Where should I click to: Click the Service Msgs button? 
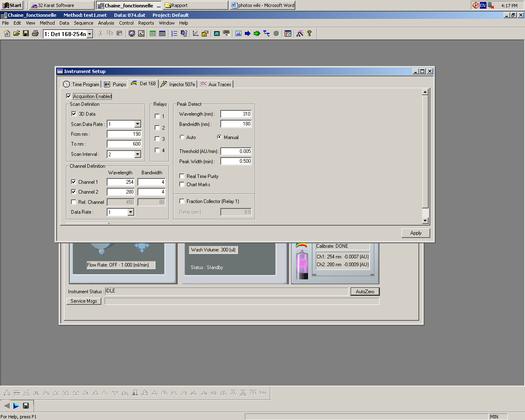point(84,301)
